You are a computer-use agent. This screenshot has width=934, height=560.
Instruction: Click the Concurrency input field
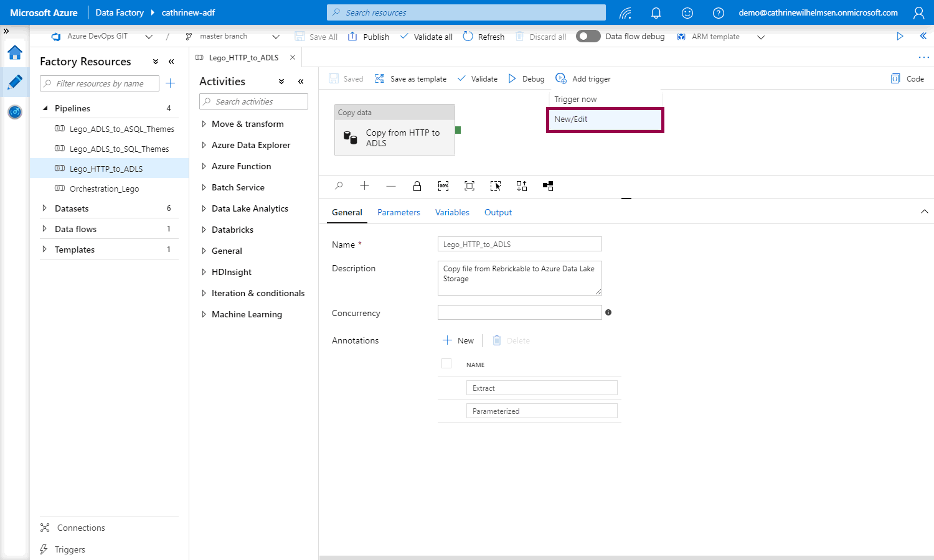(519, 312)
